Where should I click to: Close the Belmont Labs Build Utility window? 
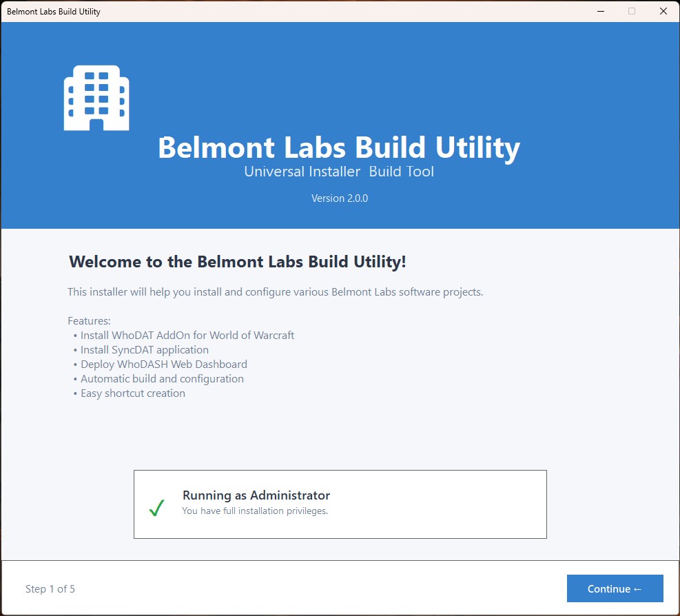(662, 11)
